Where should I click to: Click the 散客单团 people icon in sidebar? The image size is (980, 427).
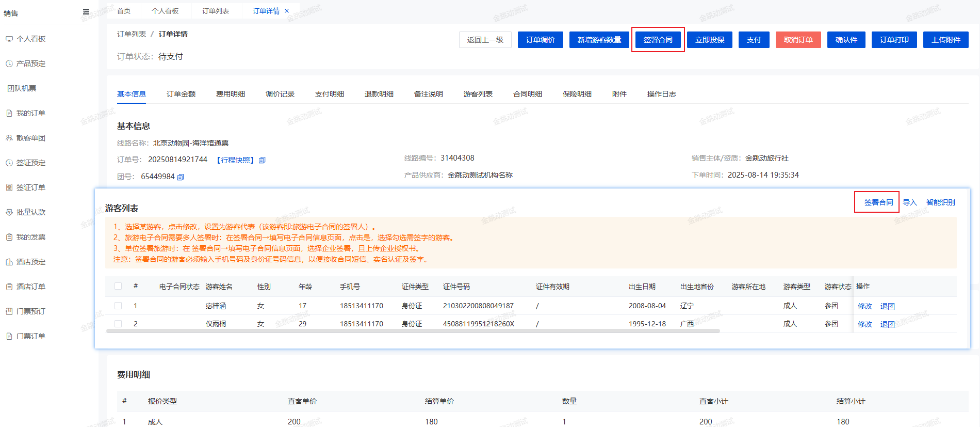coord(9,138)
